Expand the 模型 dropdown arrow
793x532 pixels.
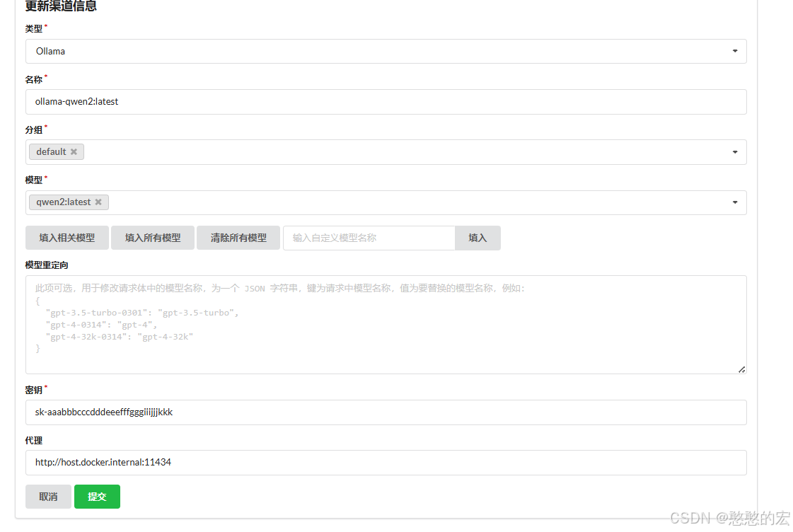point(735,202)
